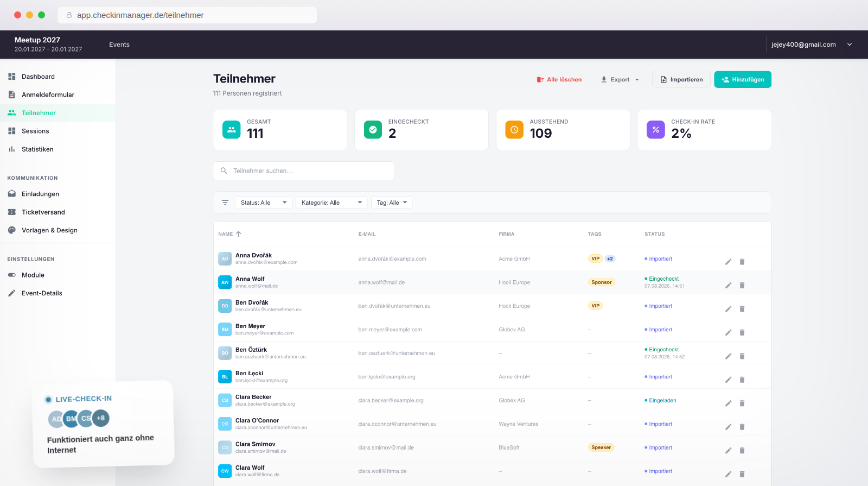The height and width of the screenshot is (486, 868).
Task: Click the Teilnehmer sidebar icon
Action: pos(11,113)
